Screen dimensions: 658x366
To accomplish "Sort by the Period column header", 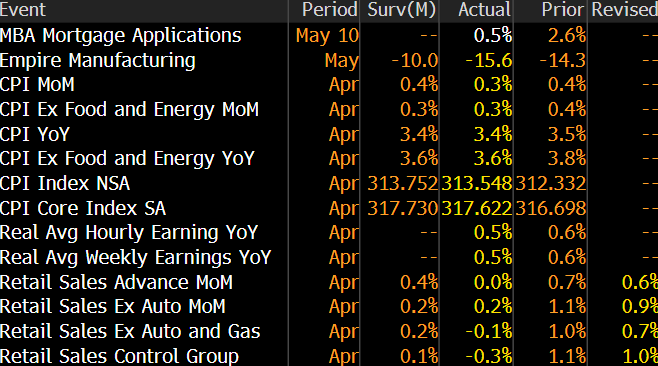I will [330, 10].
